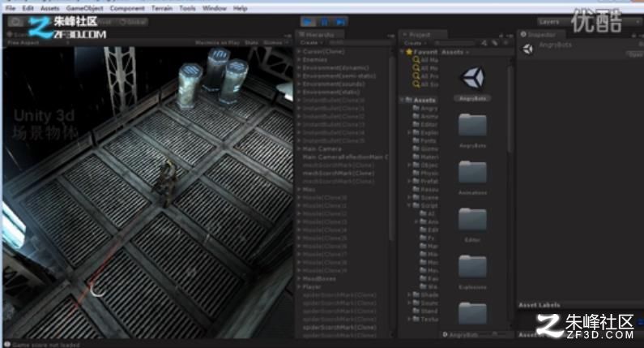The image size is (644, 348).
Task: Click the Standard Assets folder icon
Action: [x=416, y=311]
